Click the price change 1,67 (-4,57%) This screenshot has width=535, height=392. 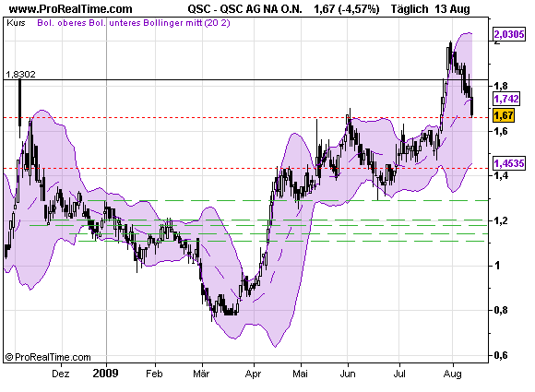click(x=347, y=9)
